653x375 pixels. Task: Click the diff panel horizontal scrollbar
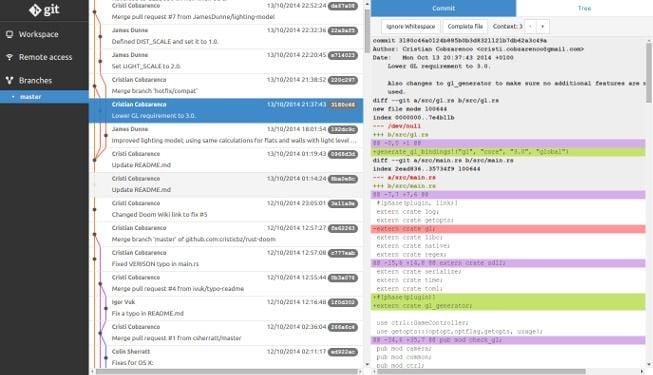click(x=479, y=371)
